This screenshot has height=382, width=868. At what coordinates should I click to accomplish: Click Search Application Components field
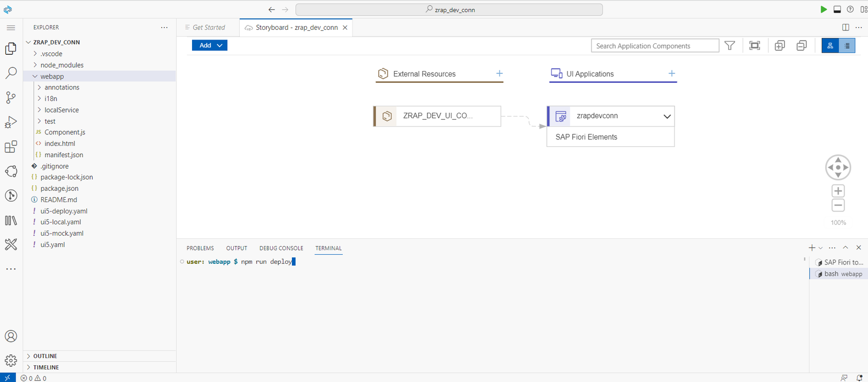(655, 46)
